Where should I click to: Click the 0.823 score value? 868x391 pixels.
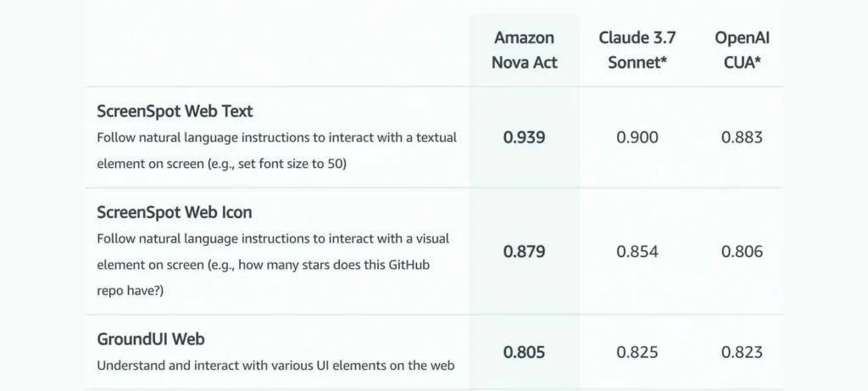[742, 352]
